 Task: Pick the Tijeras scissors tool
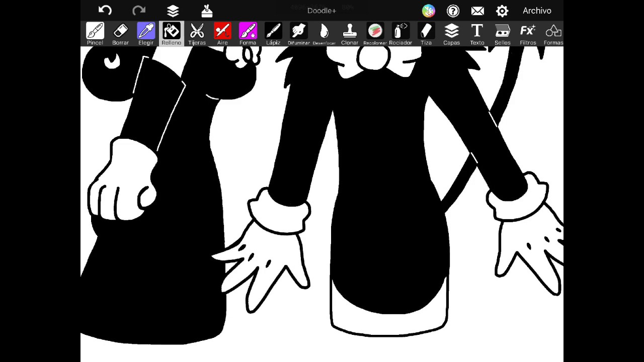[x=197, y=34]
